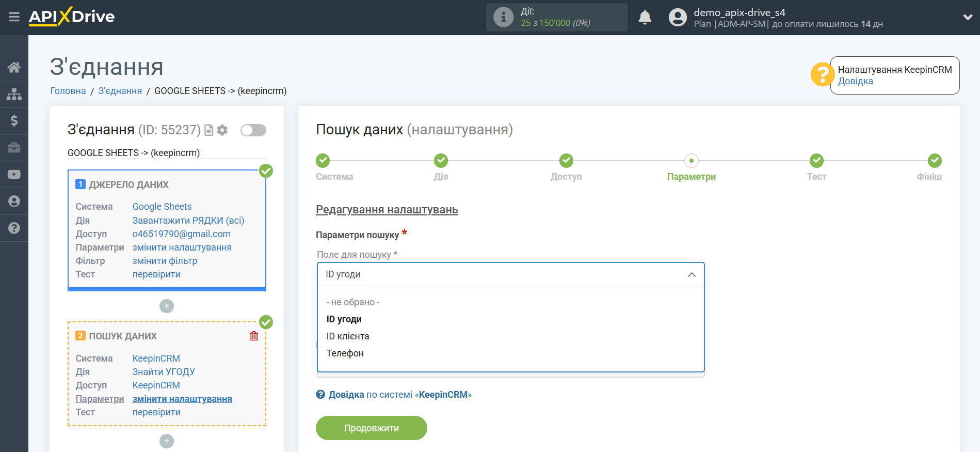Click bold змінити налаштування in search block
Screen dimensions: 980x452
coord(182,399)
